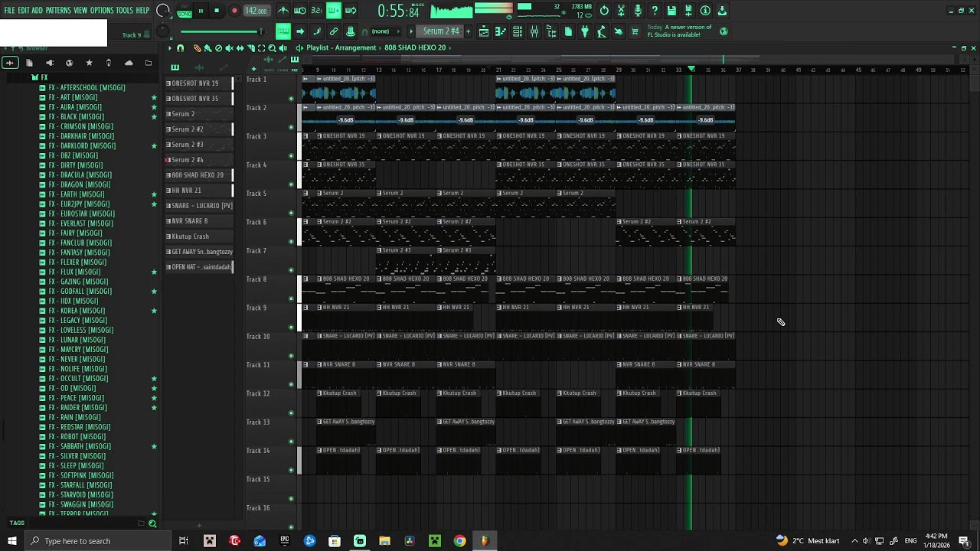
Task: Open the content library shopping cart
Action: tap(635, 31)
